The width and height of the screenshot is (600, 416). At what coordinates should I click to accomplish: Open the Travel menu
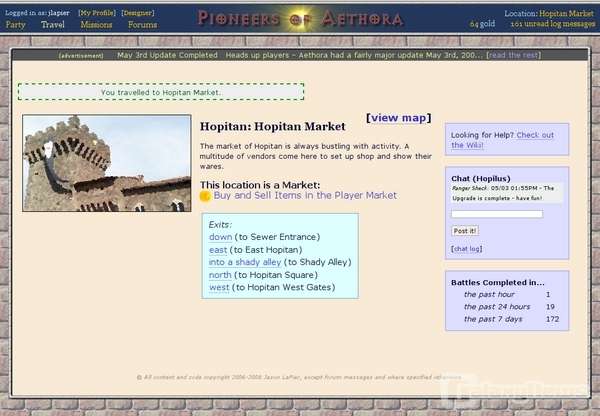point(52,25)
